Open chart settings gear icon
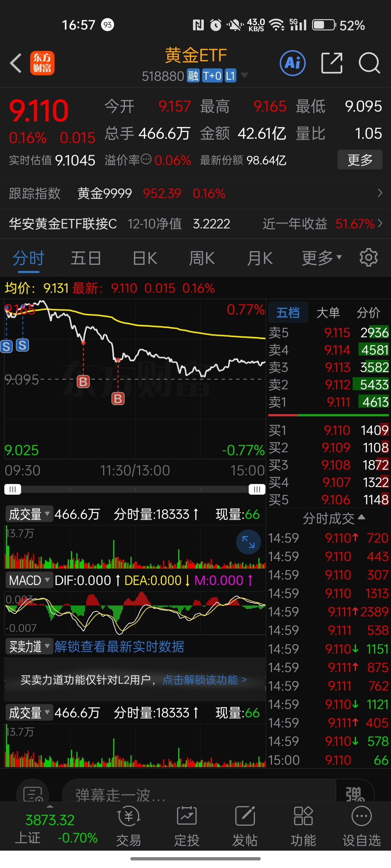Image resolution: width=391 pixels, height=868 pixels. pyautogui.click(x=369, y=258)
